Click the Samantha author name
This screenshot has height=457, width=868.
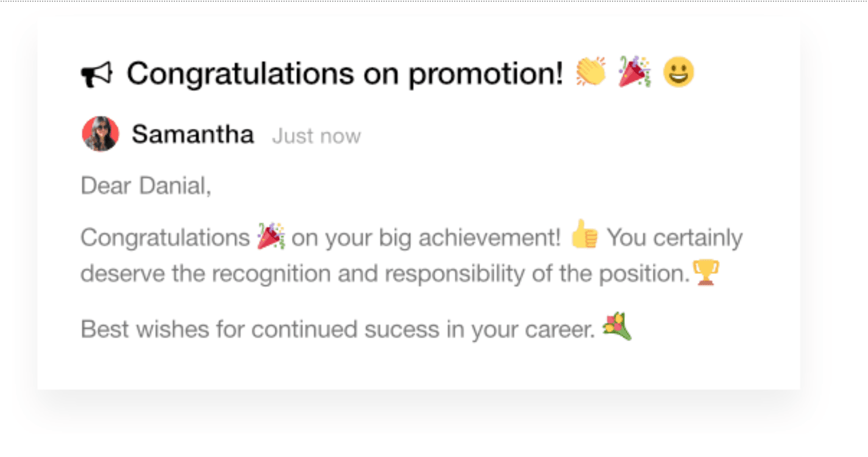(193, 134)
